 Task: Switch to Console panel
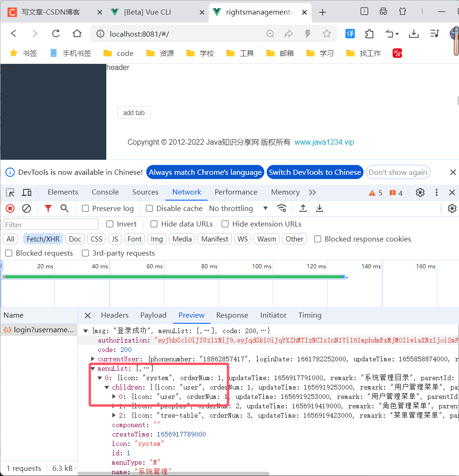pyautogui.click(x=105, y=192)
